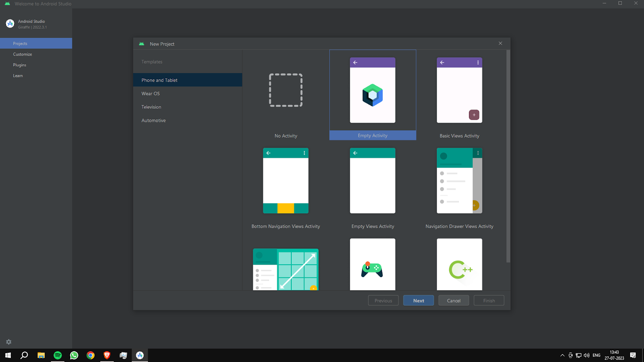644x362 pixels.
Task: Open the settings gear in welcome window
Action: tap(9, 342)
